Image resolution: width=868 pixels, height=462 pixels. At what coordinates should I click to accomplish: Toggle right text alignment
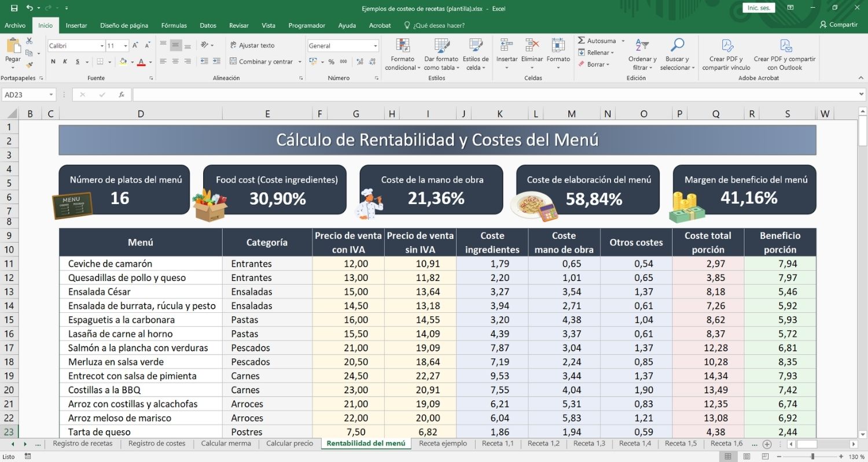tap(187, 61)
